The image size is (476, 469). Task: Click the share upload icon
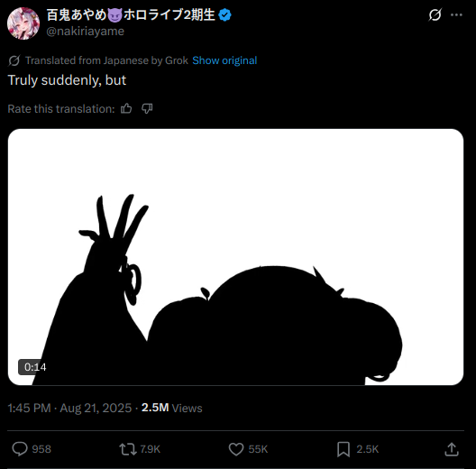coord(452,449)
